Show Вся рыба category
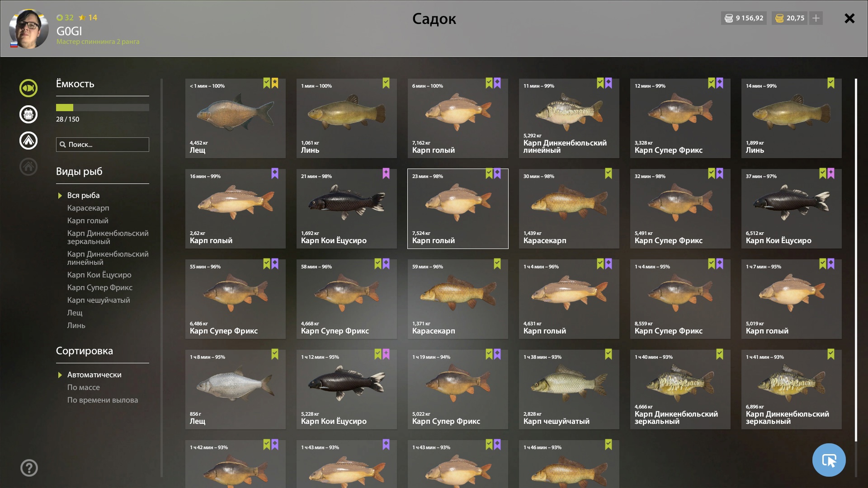Screen dimensions: 868x488 [84, 195]
